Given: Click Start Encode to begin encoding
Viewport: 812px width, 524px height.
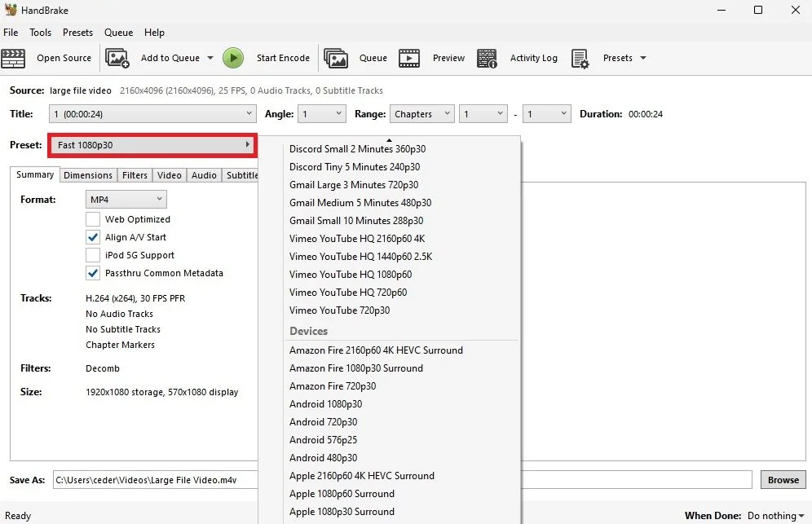Looking at the screenshot, I should click(x=234, y=58).
